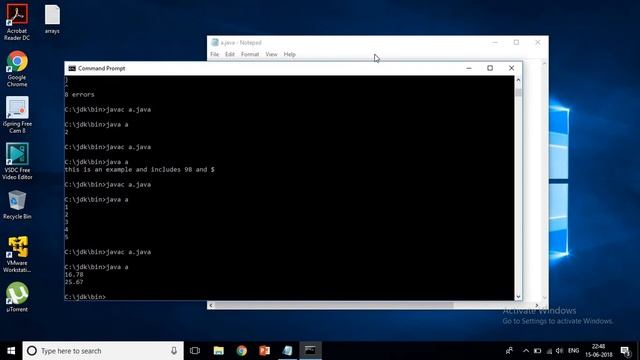Click the Command Prompt title bar icon
Viewport: 640px width, 360px height.
tap(72, 69)
